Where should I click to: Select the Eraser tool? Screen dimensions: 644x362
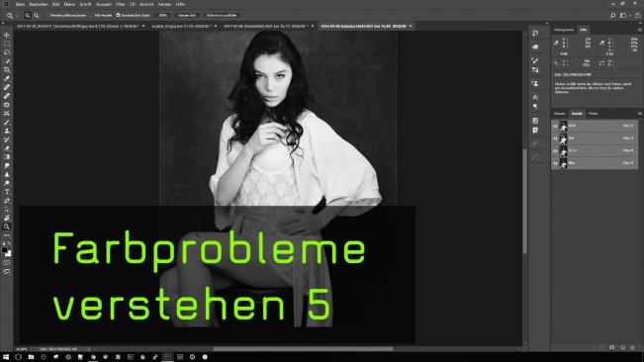pos(7,148)
